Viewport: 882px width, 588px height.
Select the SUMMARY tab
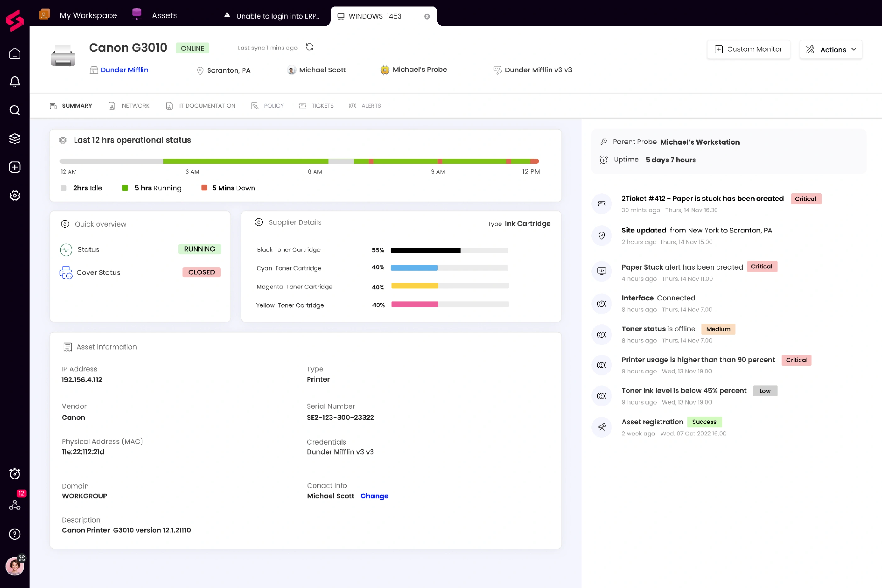(x=71, y=106)
